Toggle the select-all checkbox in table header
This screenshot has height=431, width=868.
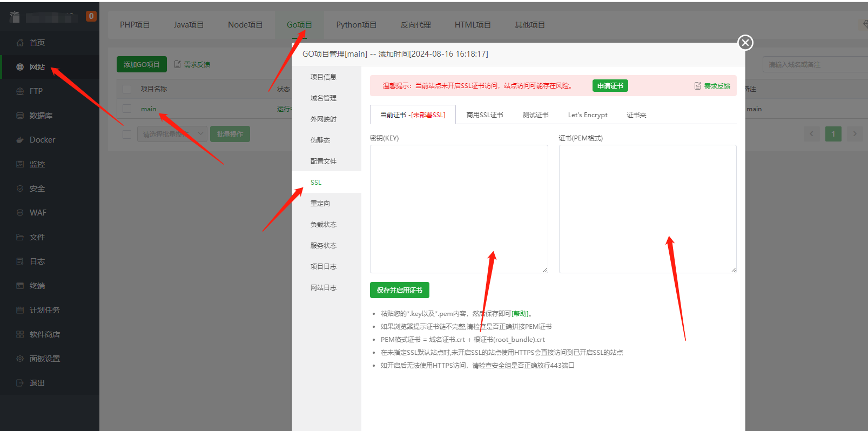click(127, 89)
